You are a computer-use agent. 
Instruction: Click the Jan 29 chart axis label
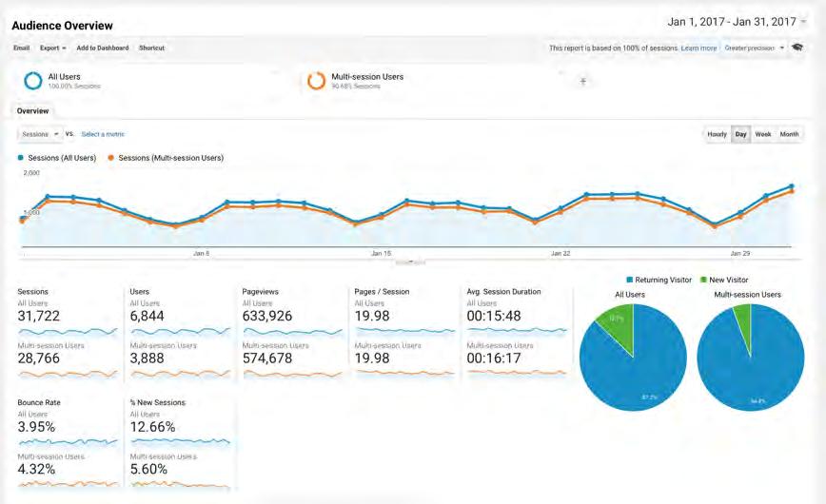click(740, 253)
